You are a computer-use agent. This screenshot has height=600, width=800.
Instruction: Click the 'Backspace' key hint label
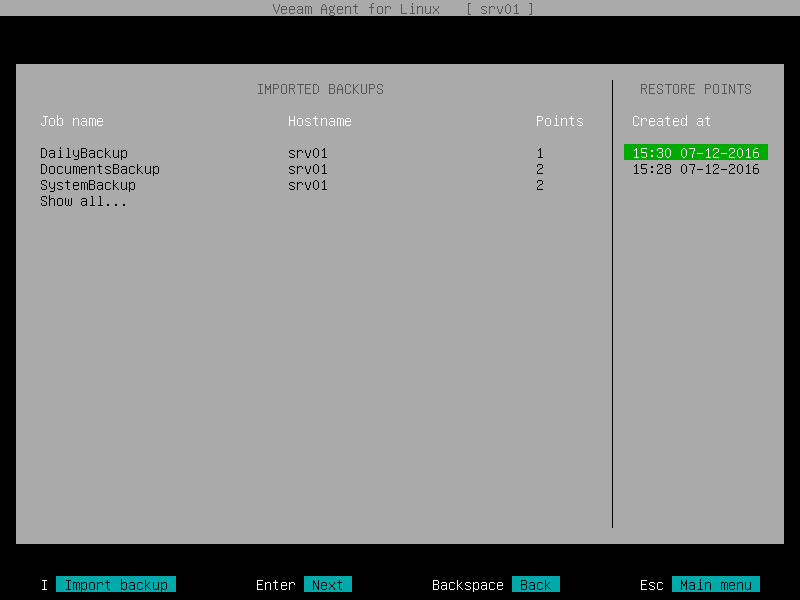point(467,585)
